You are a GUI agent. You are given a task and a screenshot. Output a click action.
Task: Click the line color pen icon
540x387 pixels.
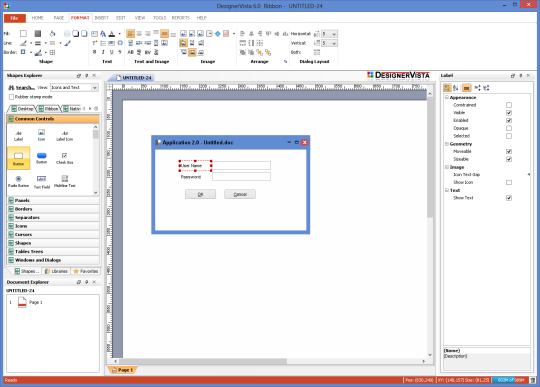[23, 43]
